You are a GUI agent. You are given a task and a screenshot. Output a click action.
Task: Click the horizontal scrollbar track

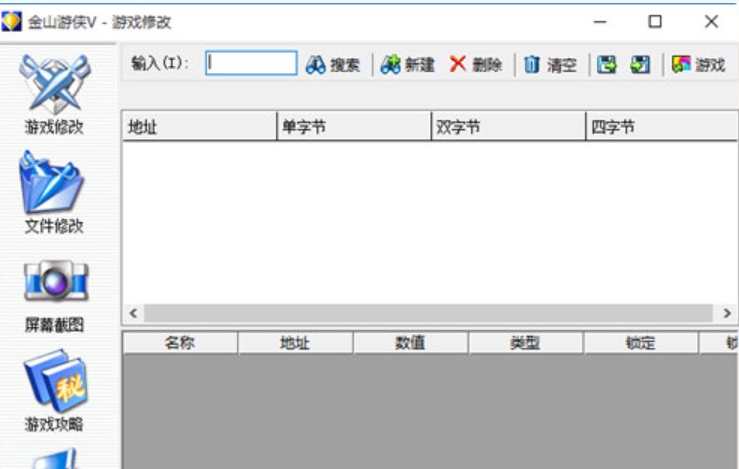click(428, 313)
